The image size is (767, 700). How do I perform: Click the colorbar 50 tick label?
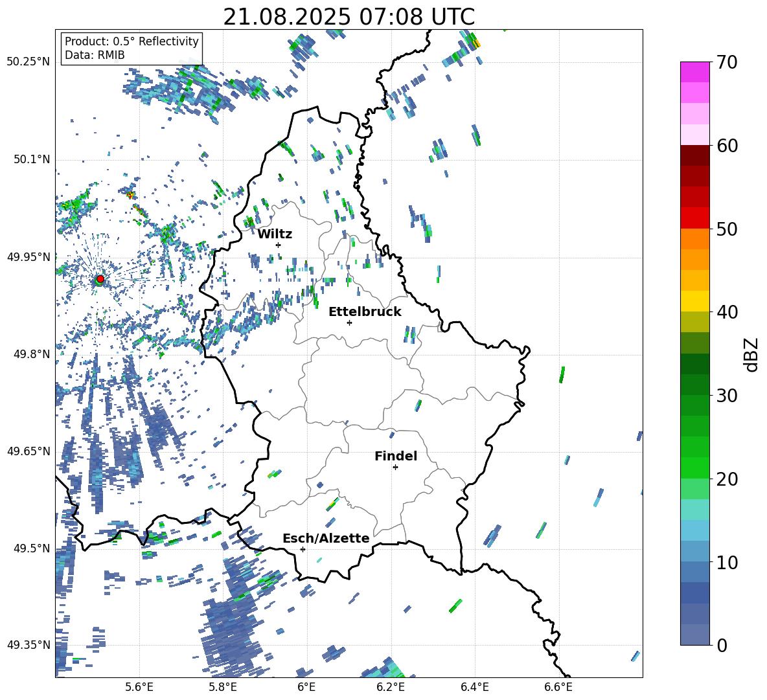coord(727,229)
